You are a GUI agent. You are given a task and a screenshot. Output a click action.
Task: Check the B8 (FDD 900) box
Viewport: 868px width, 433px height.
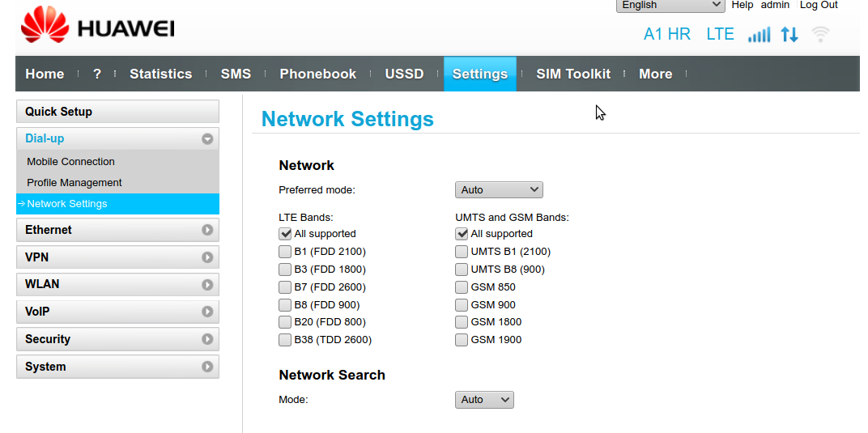click(284, 304)
